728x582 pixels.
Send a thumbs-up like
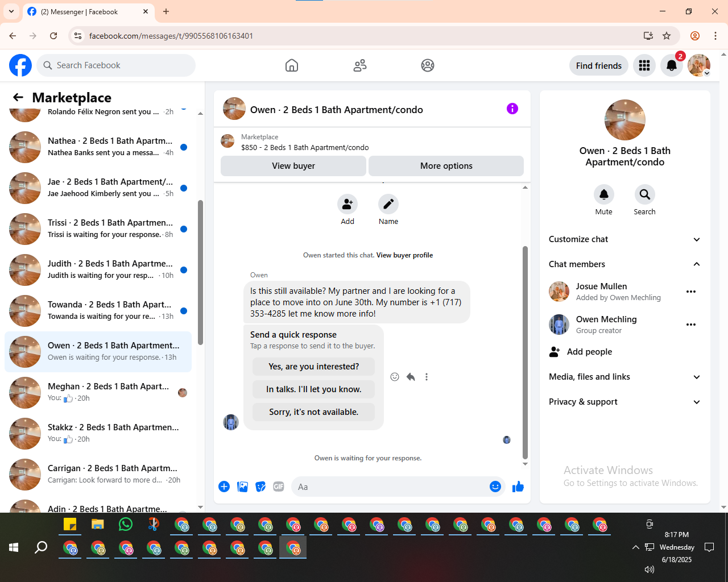[518, 487]
